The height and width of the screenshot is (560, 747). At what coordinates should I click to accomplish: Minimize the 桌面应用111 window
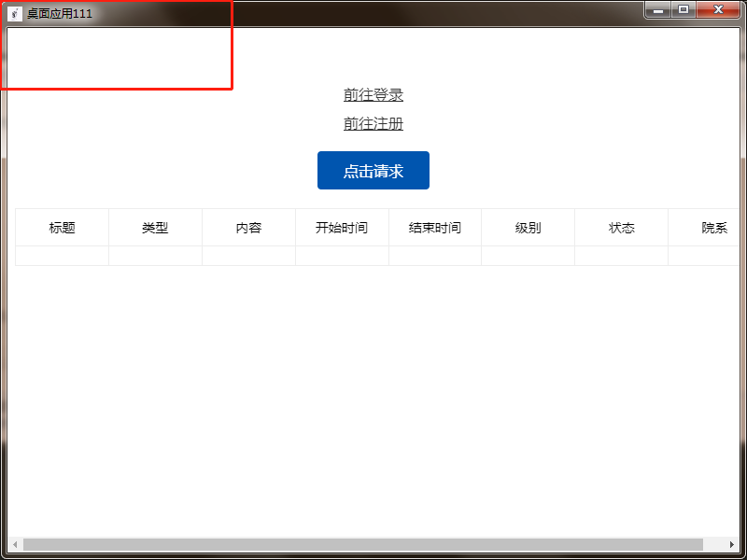(658, 10)
